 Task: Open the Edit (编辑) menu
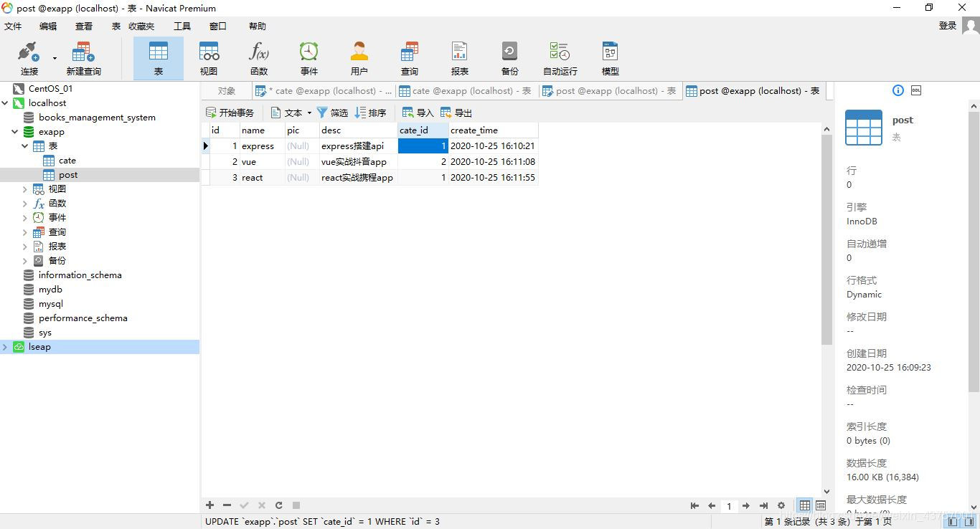(x=48, y=26)
